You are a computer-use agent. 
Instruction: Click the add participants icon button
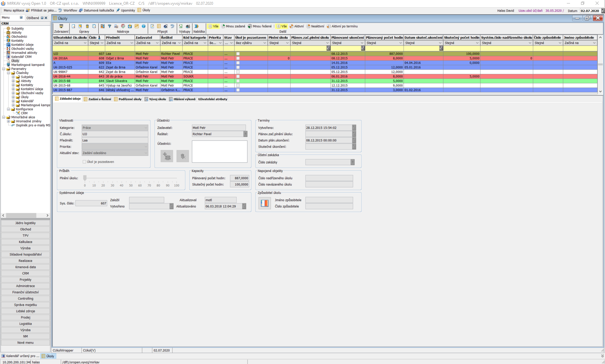coord(167,156)
